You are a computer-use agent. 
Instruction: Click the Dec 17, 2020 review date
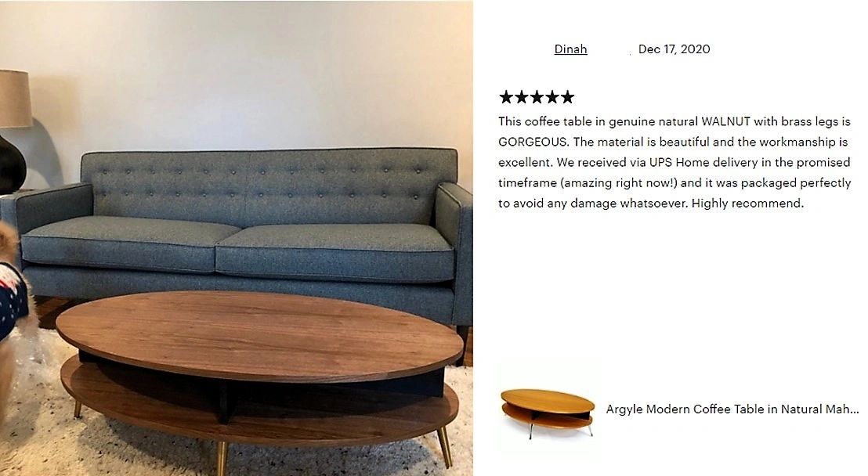coord(674,49)
